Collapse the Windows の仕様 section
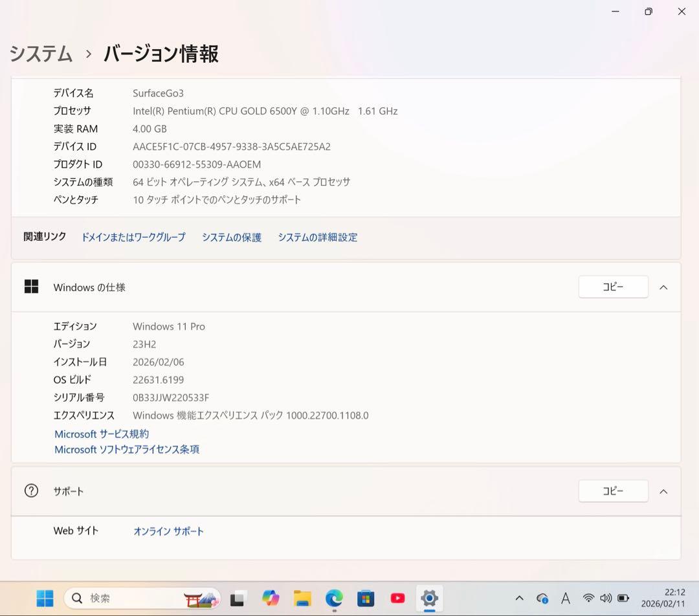699x616 pixels. 663,287
